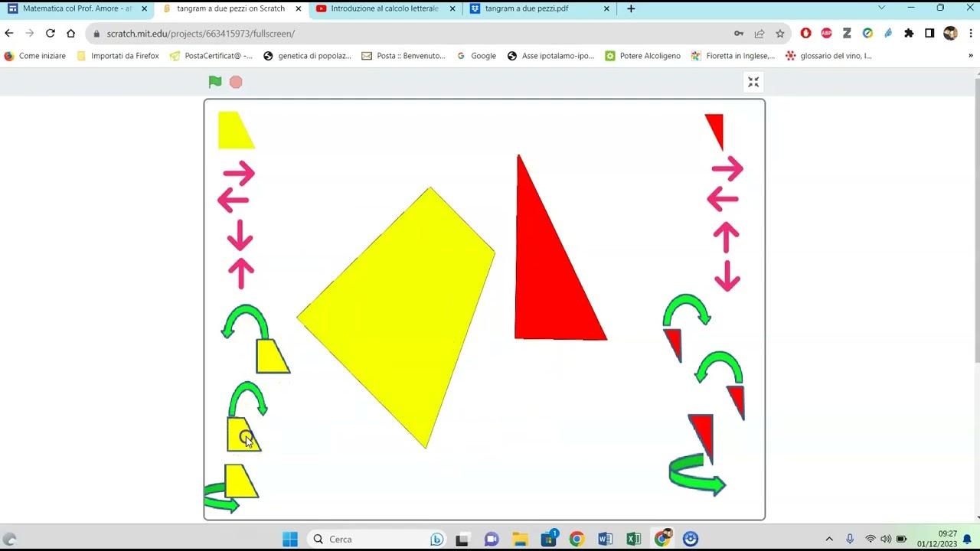This screenshot has width=980, height=551.
Task: Open the glossario del vino bookmark
Action: (828, 56)
